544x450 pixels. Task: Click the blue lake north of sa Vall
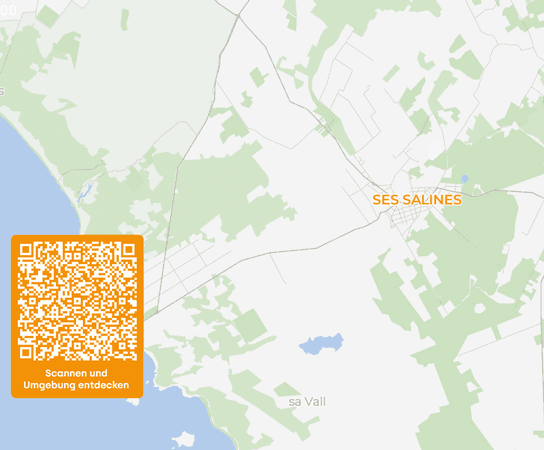(321, 343)
